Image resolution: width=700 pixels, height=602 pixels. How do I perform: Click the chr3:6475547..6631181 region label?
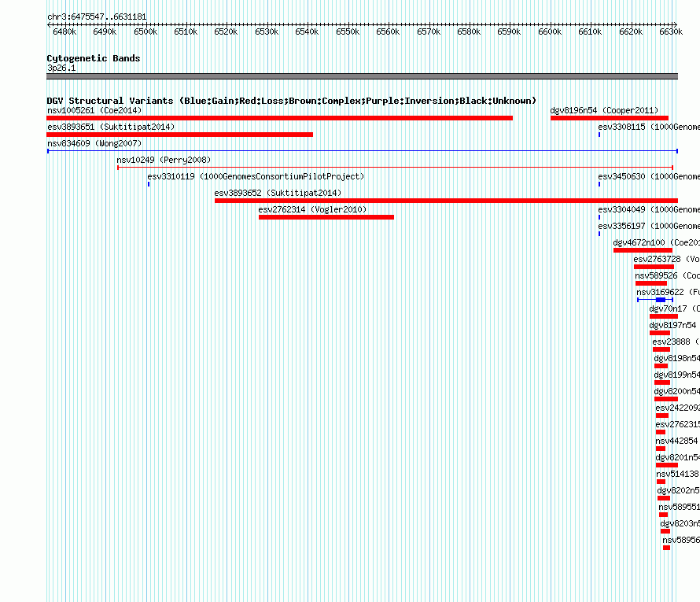click(97, 17)
